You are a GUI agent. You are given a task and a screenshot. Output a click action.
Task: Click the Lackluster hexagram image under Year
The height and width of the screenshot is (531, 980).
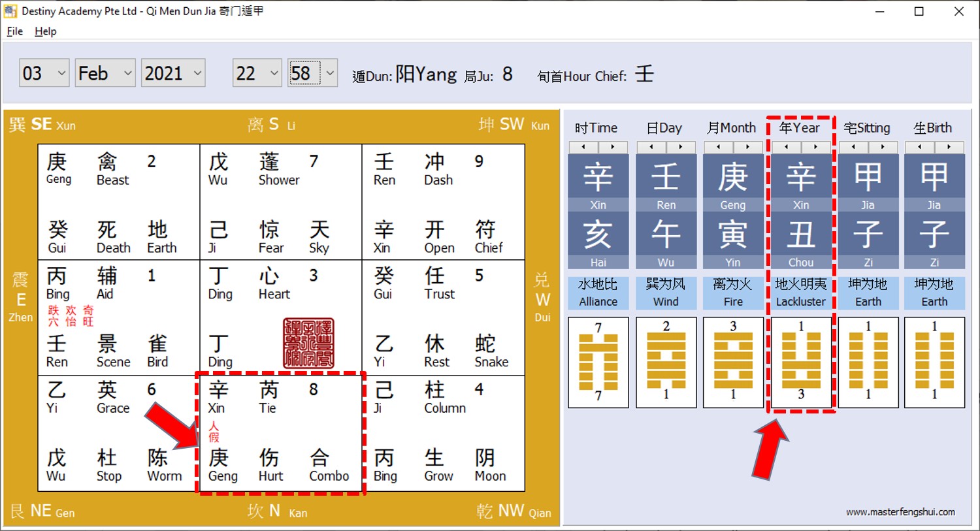click(x=801, y=362)
